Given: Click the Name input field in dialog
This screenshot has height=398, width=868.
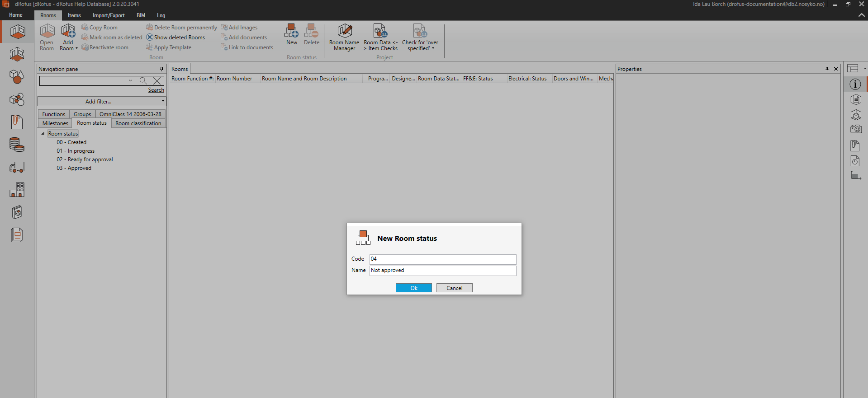Looking at the screenshot, I should pyautogui.click(x=443, y=271).
